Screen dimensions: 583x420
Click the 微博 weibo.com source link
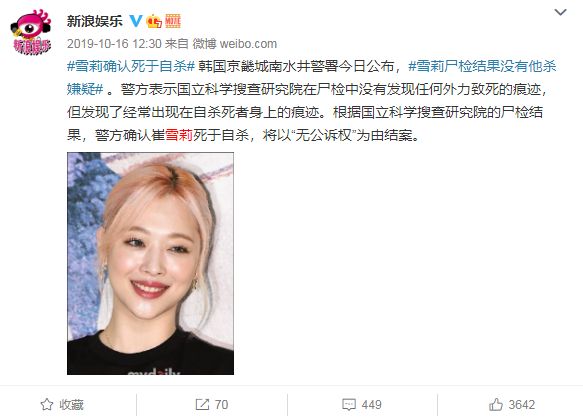235,44
